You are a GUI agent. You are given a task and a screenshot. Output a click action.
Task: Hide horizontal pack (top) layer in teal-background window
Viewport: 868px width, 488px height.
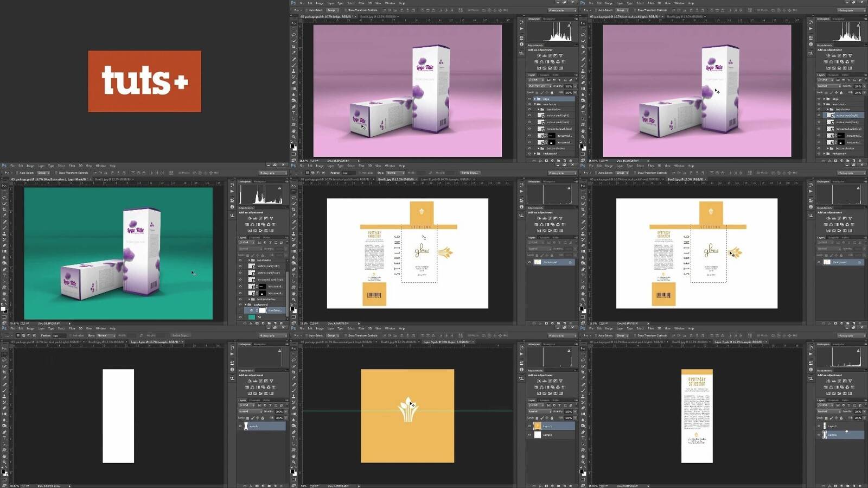pyautogui.click(x=240, y=280)
